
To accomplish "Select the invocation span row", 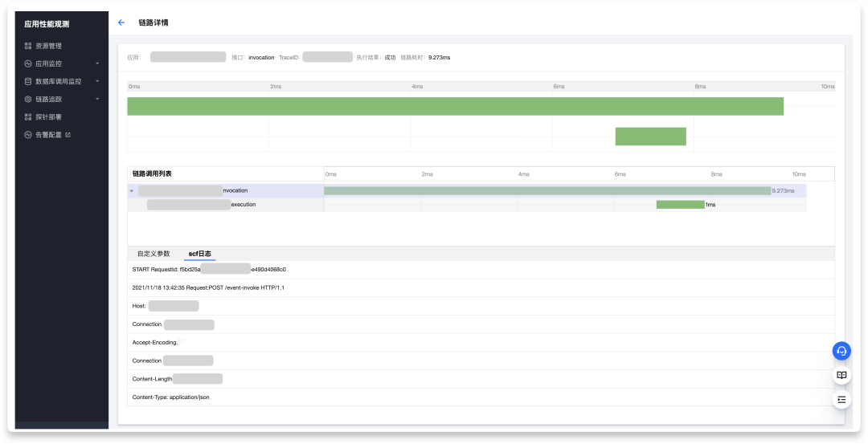I will pyautogui.click(x=467, y=191).
